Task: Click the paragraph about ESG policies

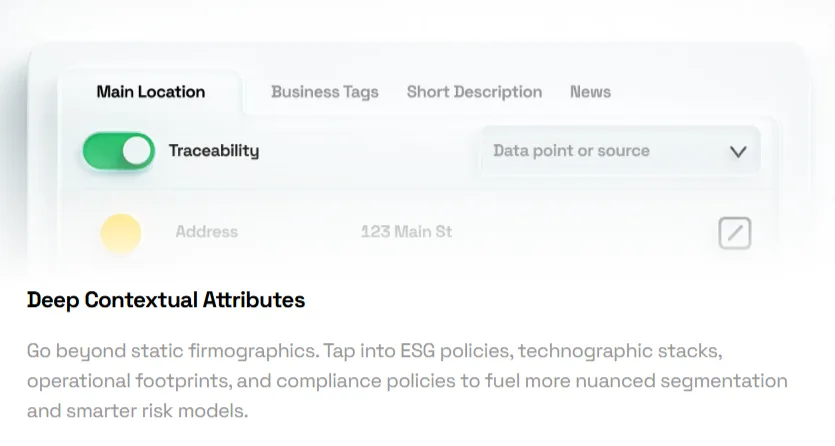Action: pos(407,381)
